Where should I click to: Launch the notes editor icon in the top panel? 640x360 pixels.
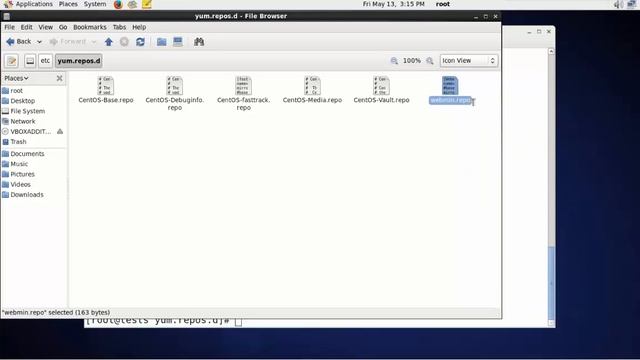pyautogui.click(x=147, y=4)
